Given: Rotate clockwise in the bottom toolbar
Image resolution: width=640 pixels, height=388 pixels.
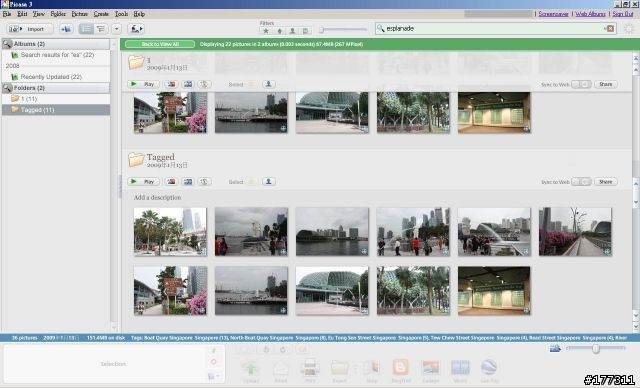Looking at the screenshot, I should click(x=283, y=350).
